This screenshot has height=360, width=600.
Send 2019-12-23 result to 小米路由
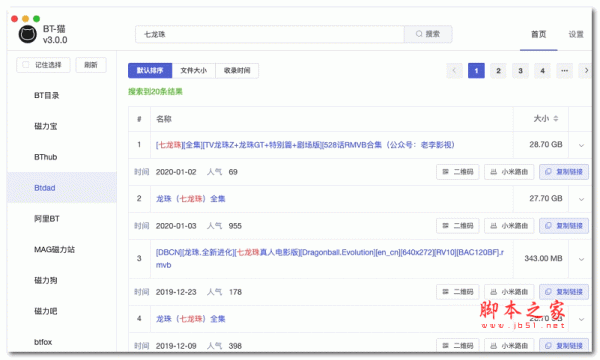point(509,292)
